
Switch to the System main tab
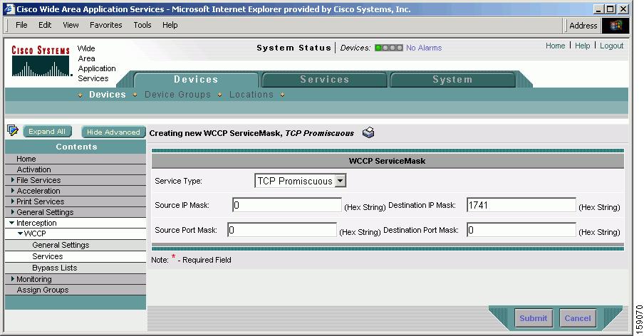click(x=452, y=80)
